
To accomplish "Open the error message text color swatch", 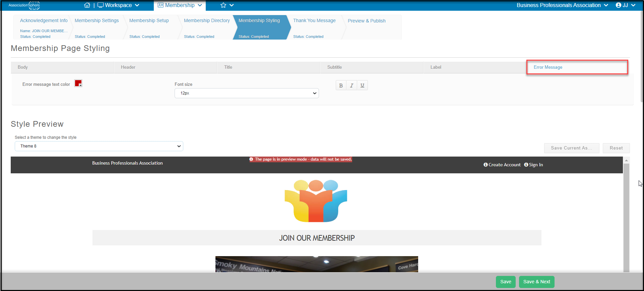I will (78, 83).
